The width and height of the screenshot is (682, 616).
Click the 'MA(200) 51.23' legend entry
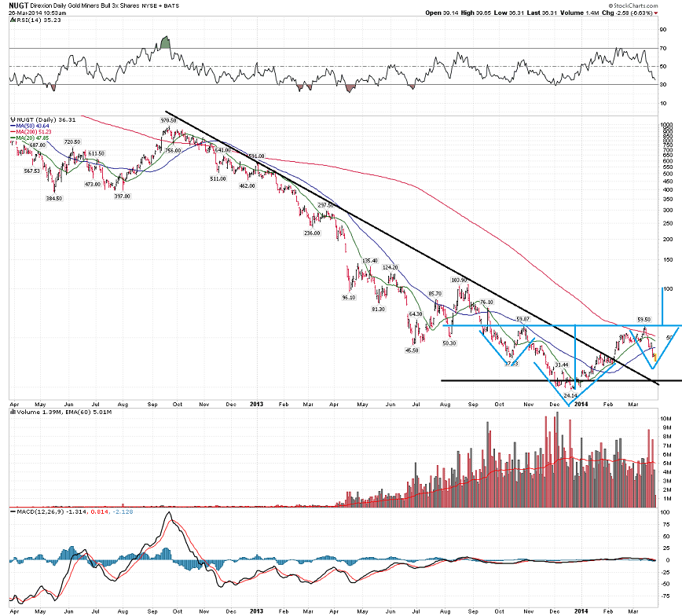(x=34, y=132)
